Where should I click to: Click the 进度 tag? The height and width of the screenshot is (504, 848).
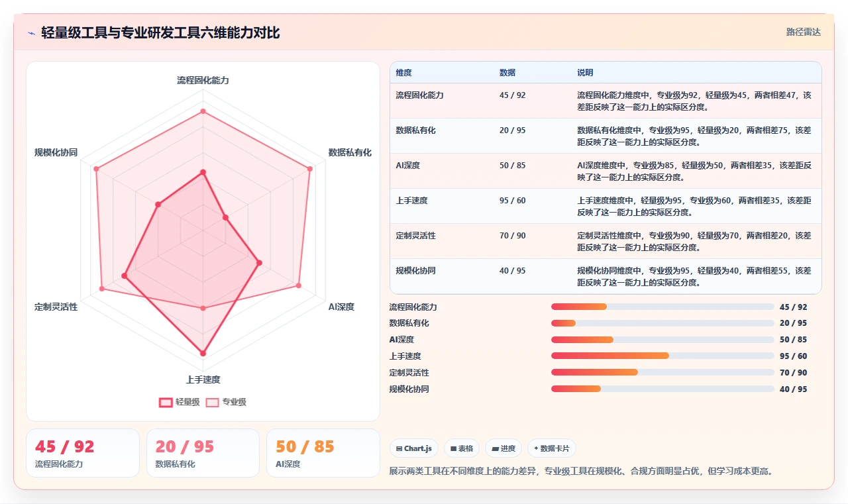pos(503,448)
